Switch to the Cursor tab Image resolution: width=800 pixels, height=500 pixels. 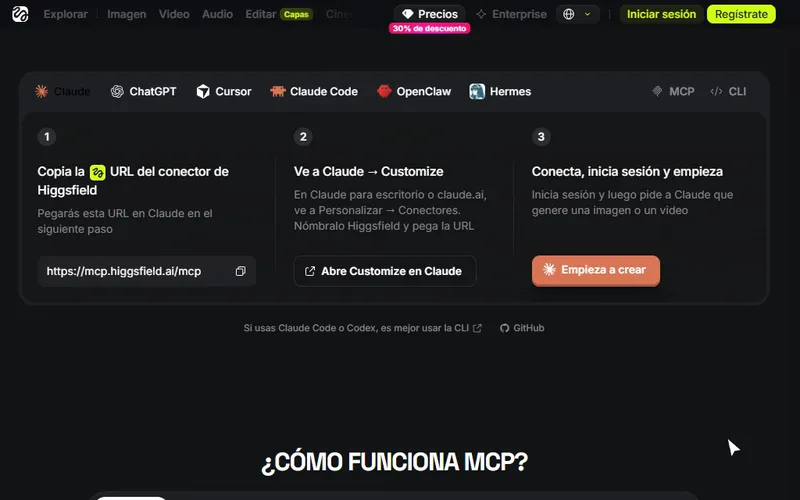point(224,91)
